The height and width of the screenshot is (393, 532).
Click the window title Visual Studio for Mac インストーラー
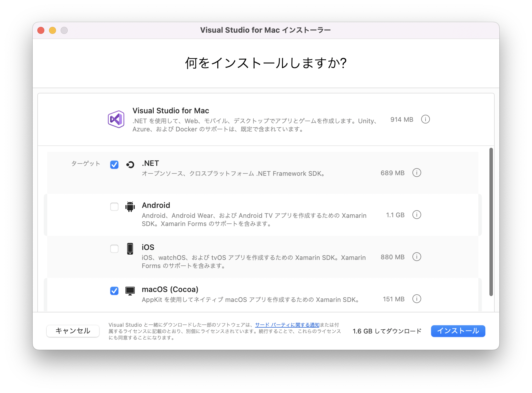265,30
